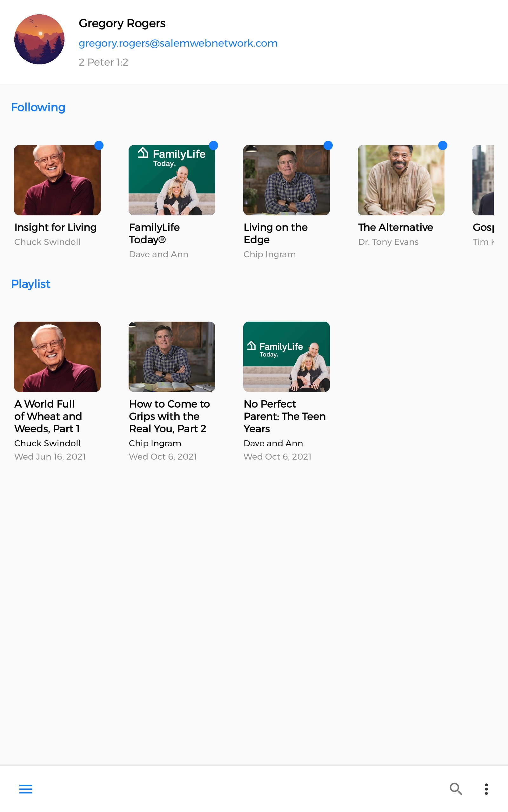The height and width of the screenshot is (812, 508).
Task: Tap blue new-episode dot on Insight for Living
Action: pos(99,145)
